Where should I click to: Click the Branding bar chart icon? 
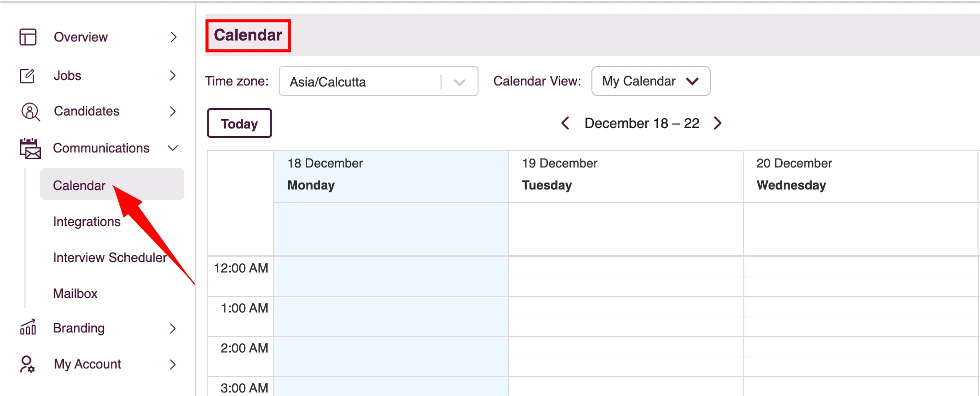(x=28, y=327)
